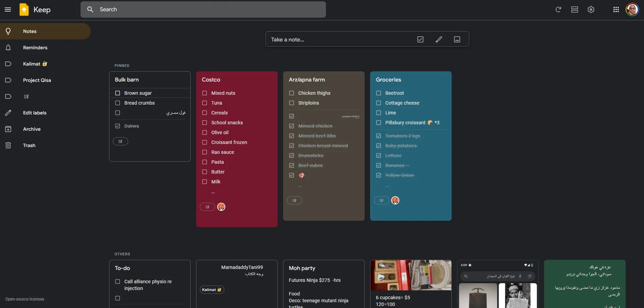Screen dimensions: 644x308
Task: Check the Call alliance physio re injection item
Action: coord(118,282)
